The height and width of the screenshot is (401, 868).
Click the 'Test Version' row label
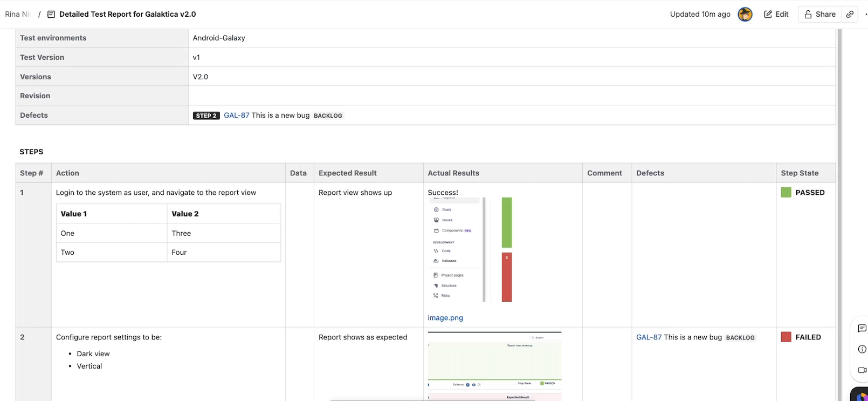42,57
